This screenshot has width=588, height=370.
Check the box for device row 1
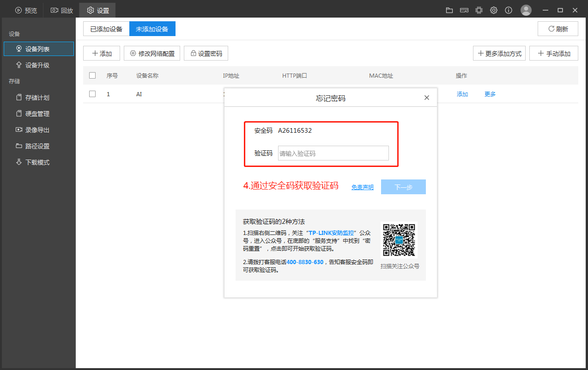pos(92,94)
